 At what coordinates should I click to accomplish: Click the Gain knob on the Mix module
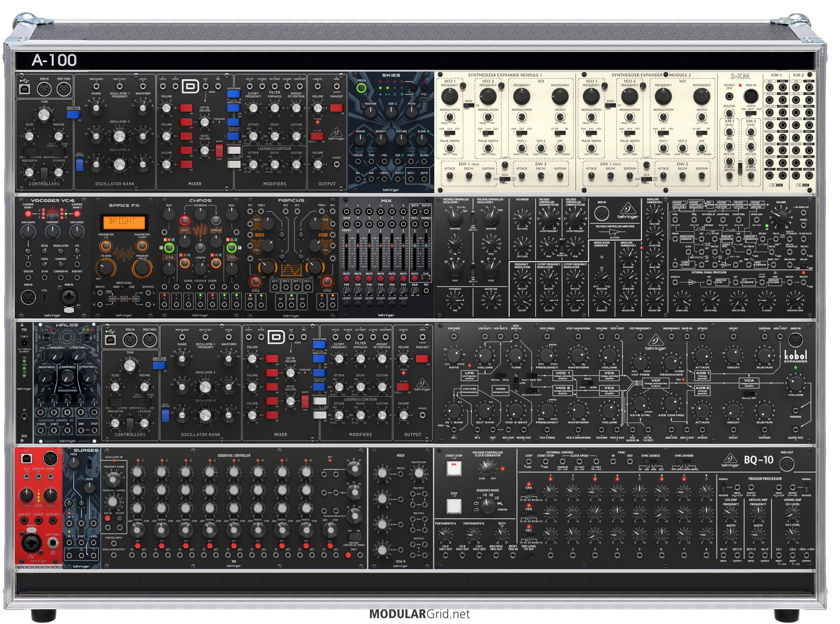(415, 290)
